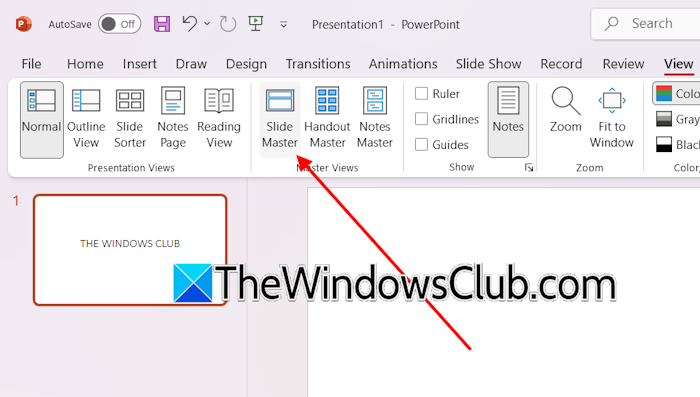This screenshot has width=700, height=397.
Task: Open Slide Master view
Action: (x=280, y=119)
